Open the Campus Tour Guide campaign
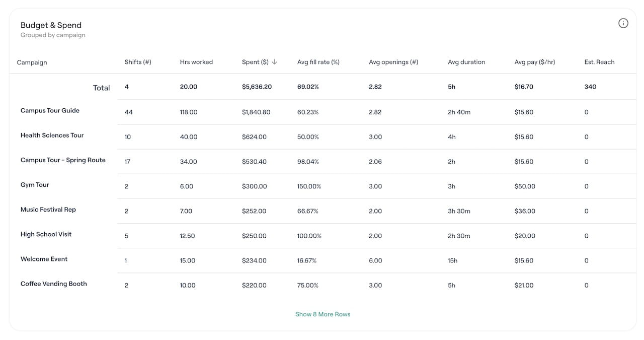 [x=50, y=111]
